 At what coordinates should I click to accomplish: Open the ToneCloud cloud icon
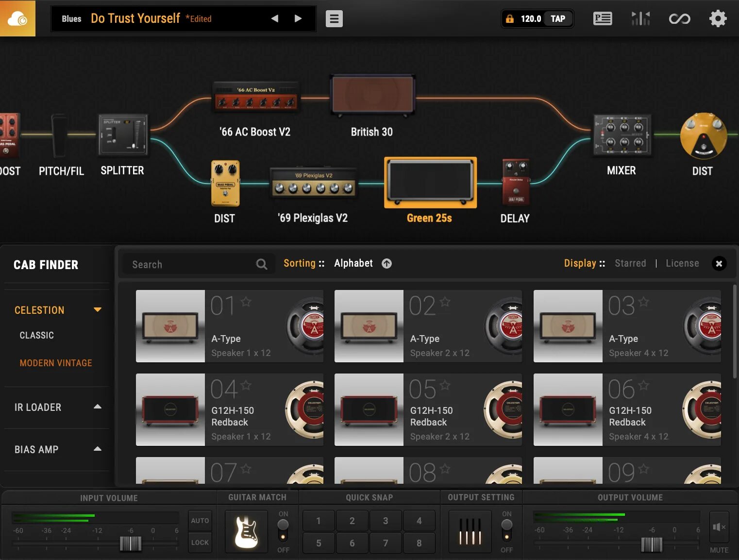coord(17,18)
